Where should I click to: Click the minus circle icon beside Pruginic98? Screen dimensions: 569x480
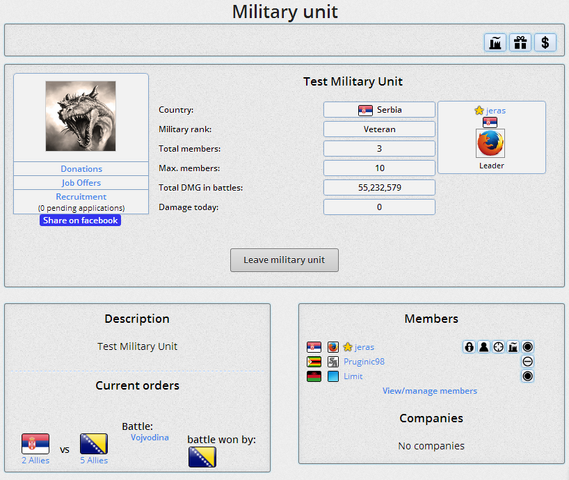point(528,361)
